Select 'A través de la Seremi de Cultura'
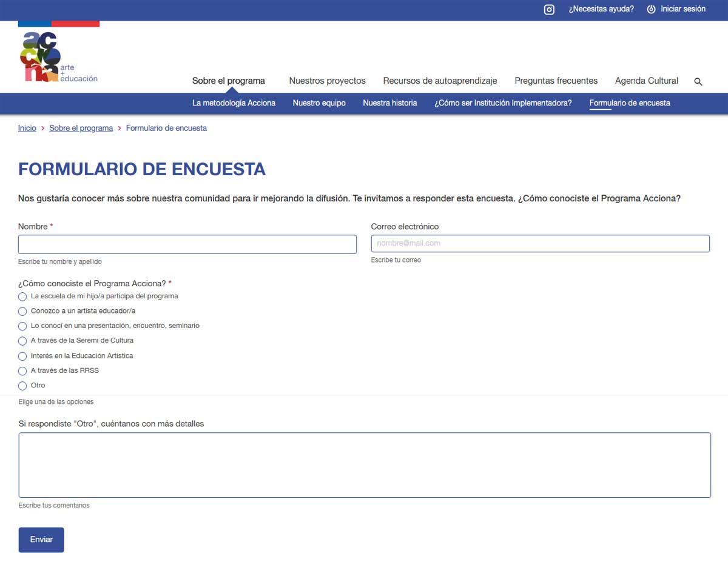Viewport: 728px width, 576px height. click(22, 341)
